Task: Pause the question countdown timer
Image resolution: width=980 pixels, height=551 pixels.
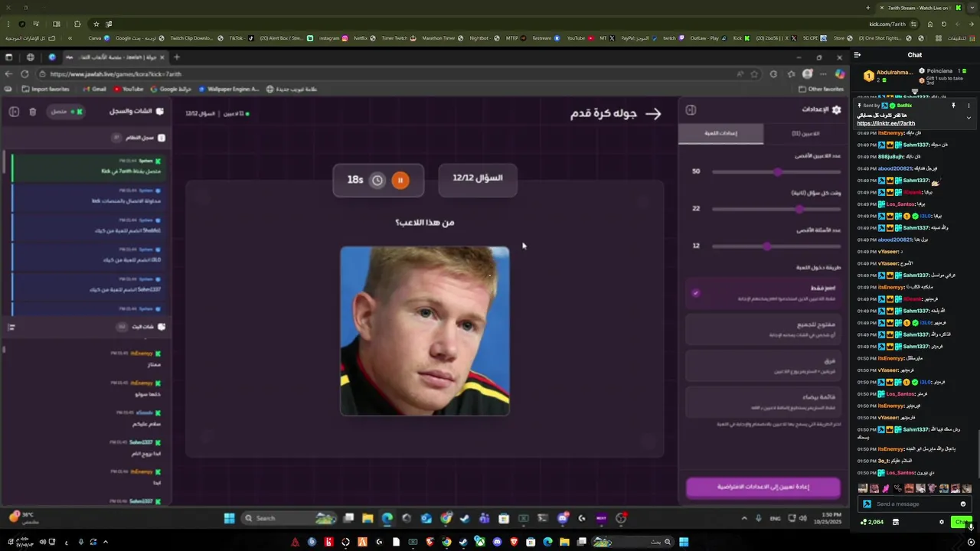Action: click(400, 181)
